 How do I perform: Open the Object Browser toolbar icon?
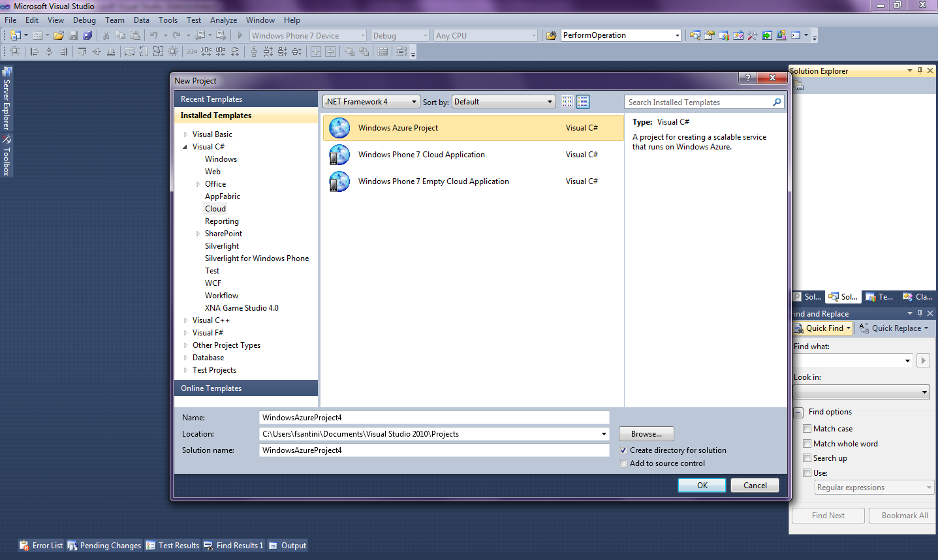click(738, 35)
